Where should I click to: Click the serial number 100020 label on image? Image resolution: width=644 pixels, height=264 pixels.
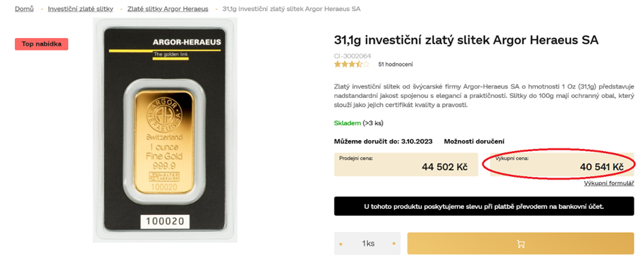pos(166,221)
